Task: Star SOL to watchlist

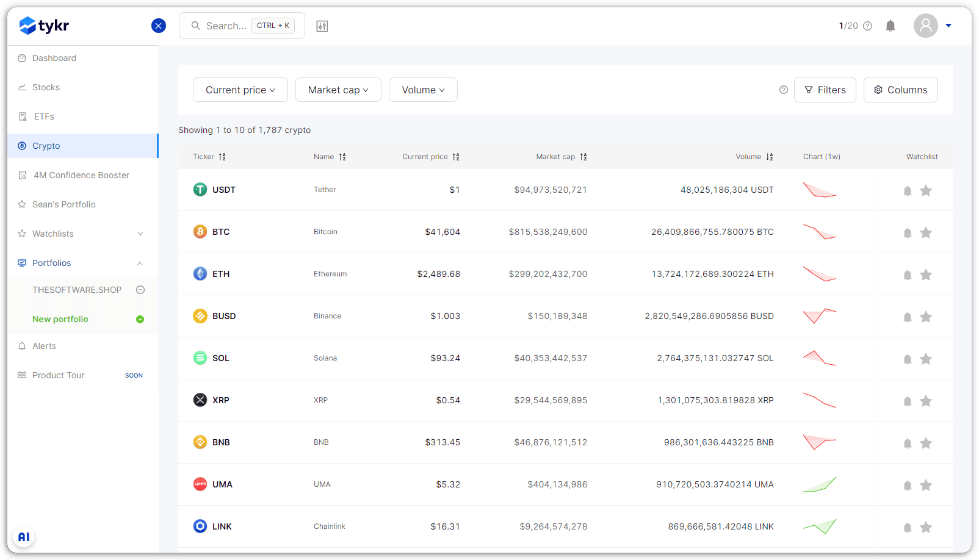Action: pos(926,359)
